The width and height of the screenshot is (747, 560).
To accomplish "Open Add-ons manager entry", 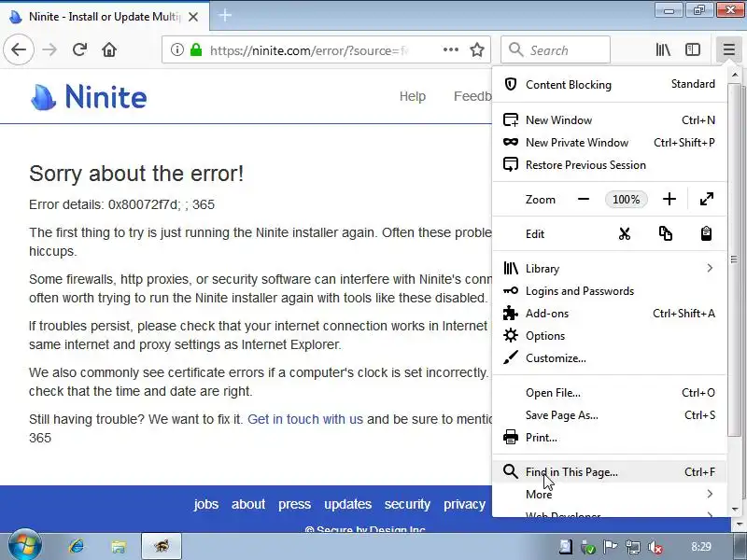I will (x=610, y=314).
